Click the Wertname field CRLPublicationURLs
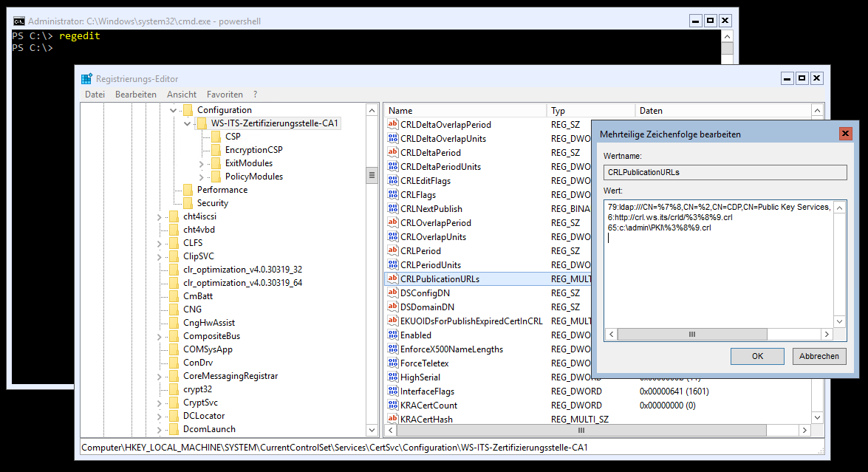This screenshot has height=472, width=868. tap(725, 172)
